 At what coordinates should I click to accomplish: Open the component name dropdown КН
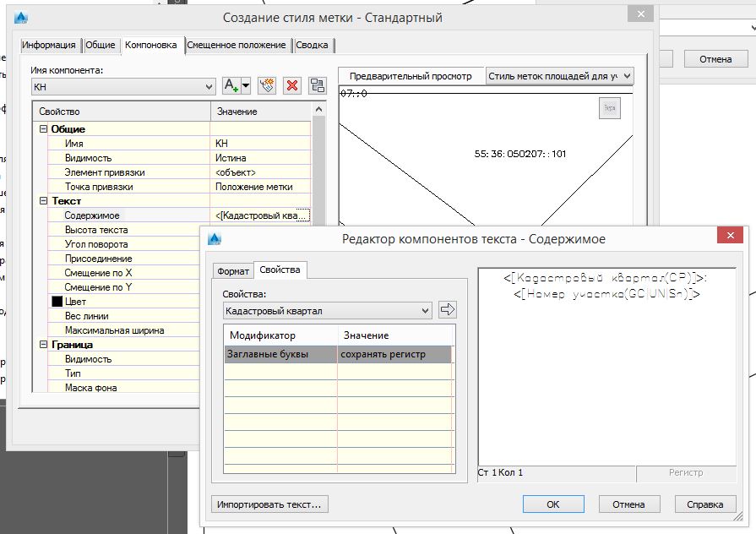[123, 87]
